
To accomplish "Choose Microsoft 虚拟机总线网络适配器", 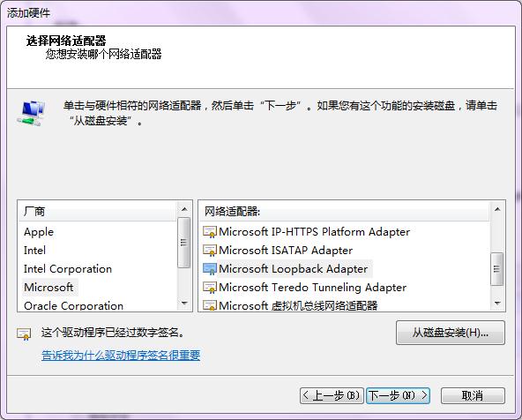I will point(298,305).
